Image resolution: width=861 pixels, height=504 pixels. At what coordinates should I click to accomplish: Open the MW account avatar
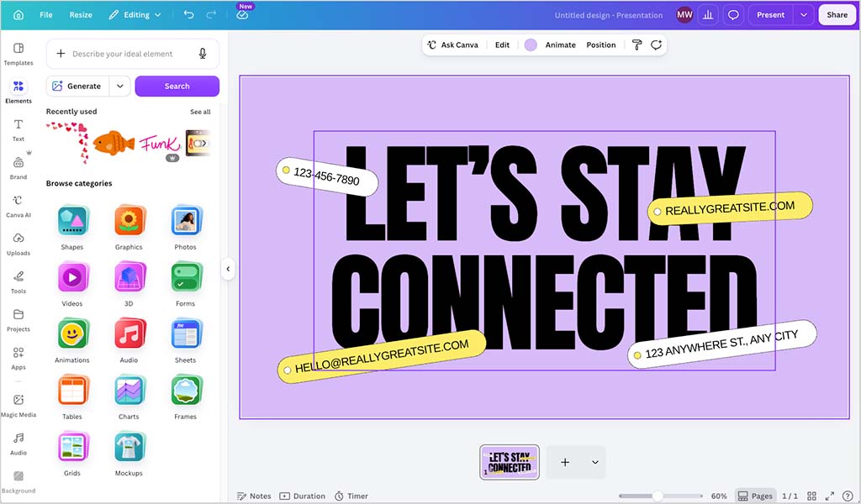684,15
